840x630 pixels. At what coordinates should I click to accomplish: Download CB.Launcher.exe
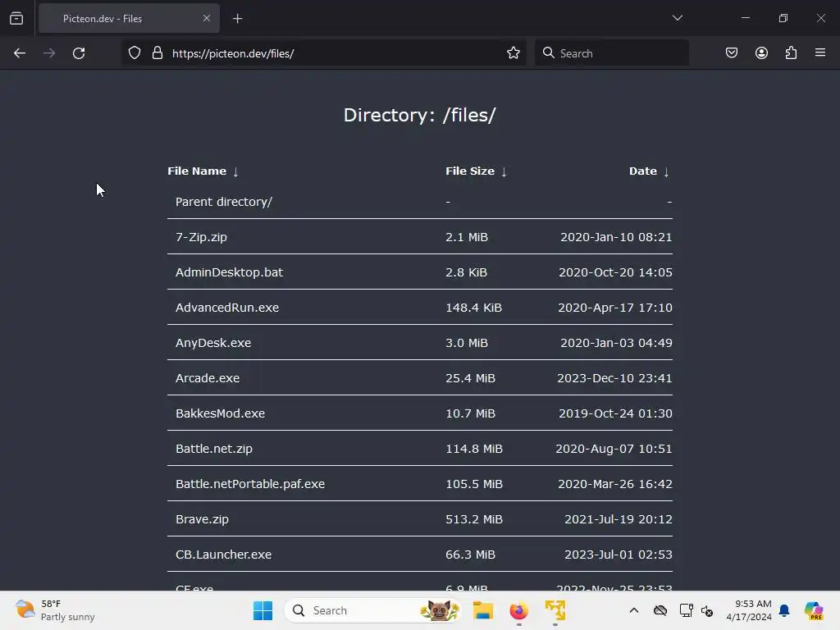coord(223,555)
